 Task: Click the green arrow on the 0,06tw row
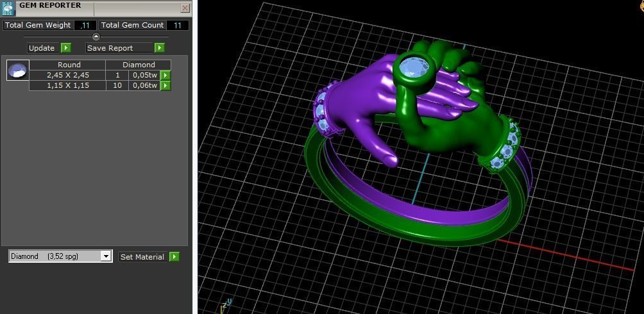tap(165, 85)
